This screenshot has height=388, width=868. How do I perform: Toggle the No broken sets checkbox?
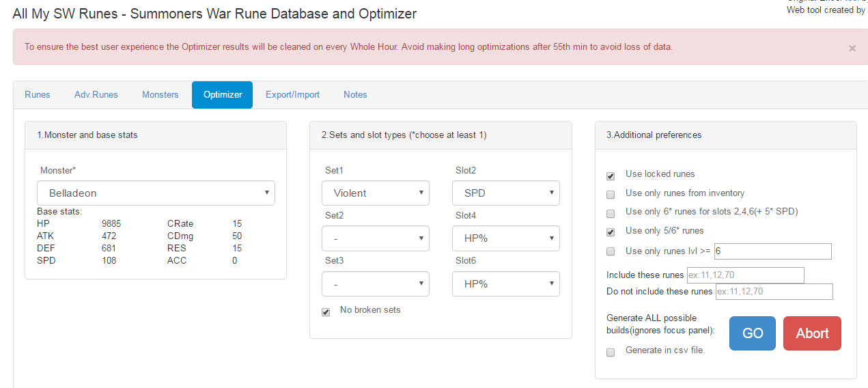pyautogui.click(x=326, y=312)
